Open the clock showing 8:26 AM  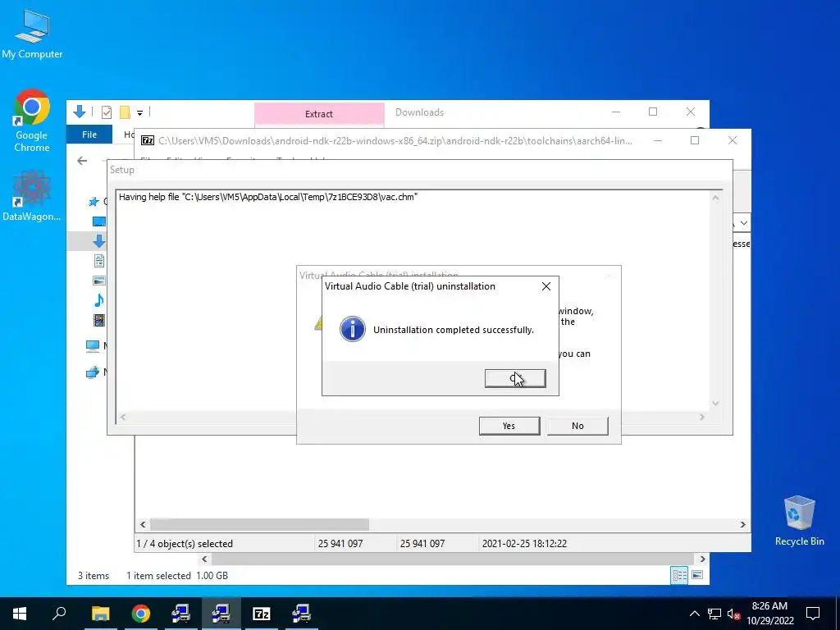pos(769,614)
